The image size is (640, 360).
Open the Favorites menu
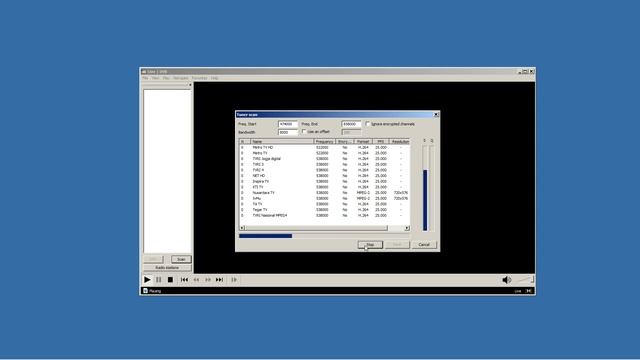click(200, 78)
